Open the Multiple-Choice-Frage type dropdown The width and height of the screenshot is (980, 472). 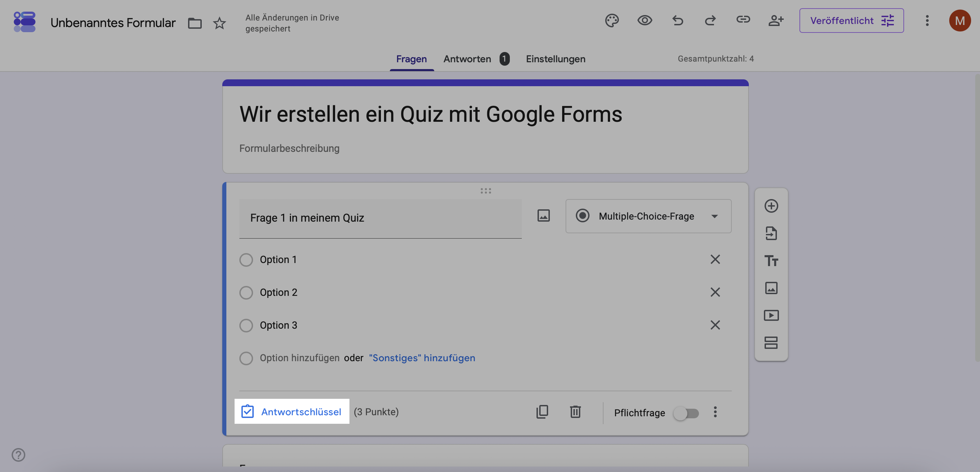pyautogui.click(x=648, y=216)
